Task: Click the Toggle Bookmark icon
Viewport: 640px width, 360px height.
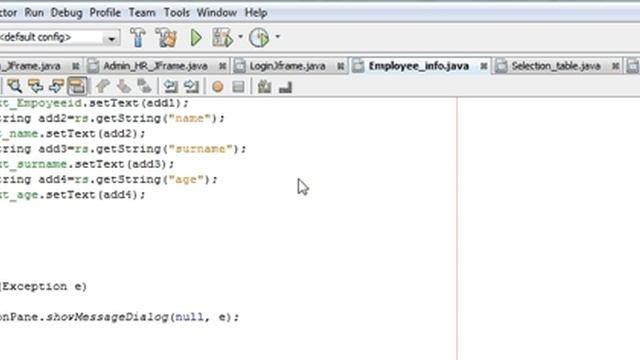Action: [144, 87]
